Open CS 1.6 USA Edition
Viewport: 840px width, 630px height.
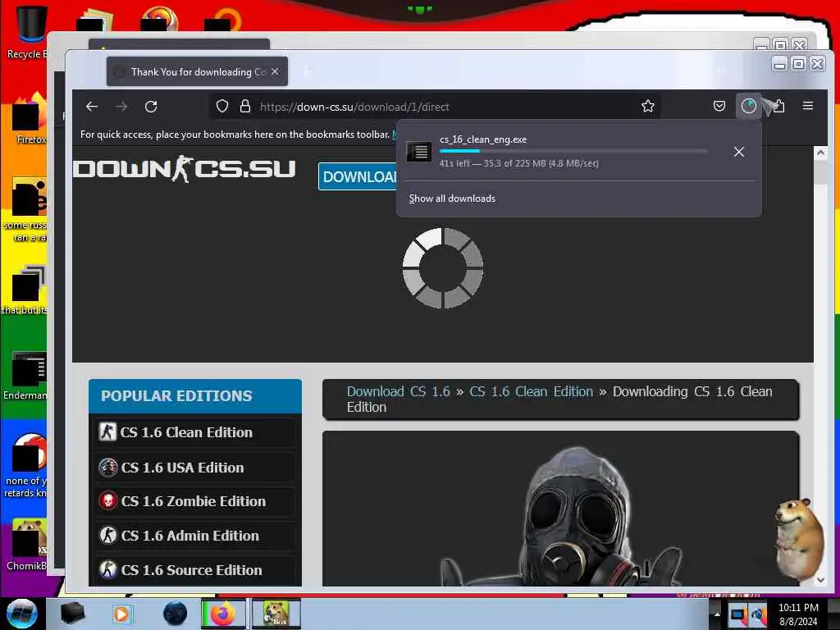[195, 467]
